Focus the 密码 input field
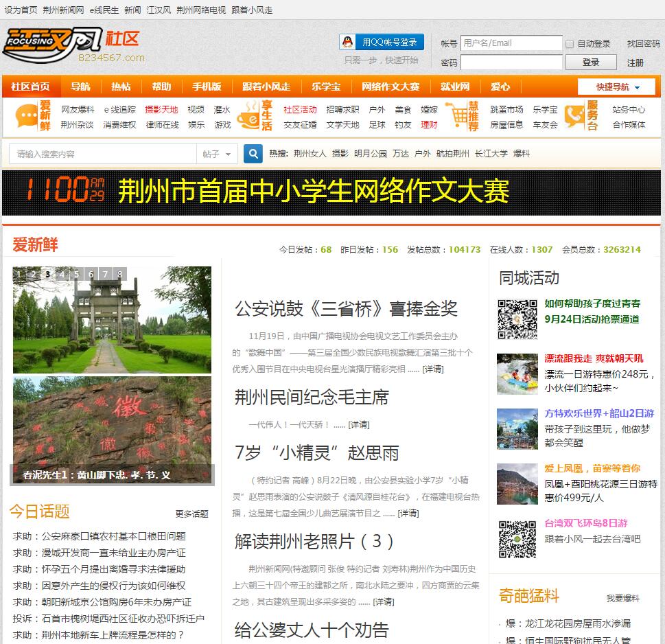The image size is (665, 644). coord(511,62)
